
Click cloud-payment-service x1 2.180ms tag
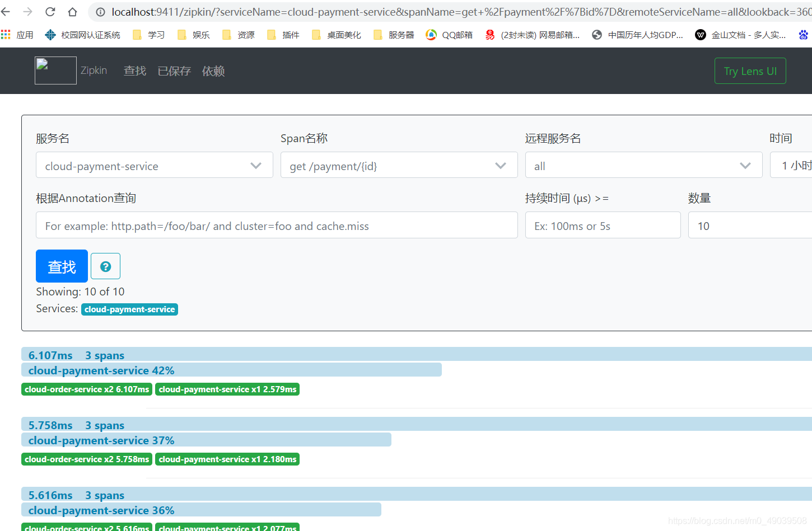coord(227,459)
